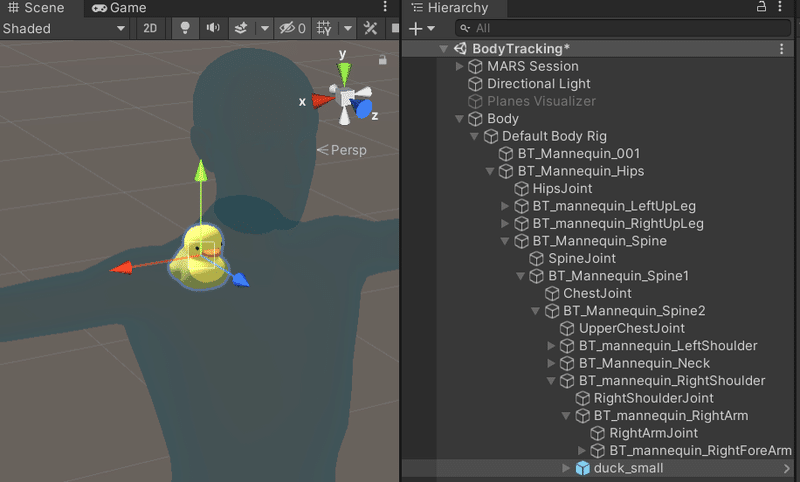Select the yellow duck in the scene

201,258
